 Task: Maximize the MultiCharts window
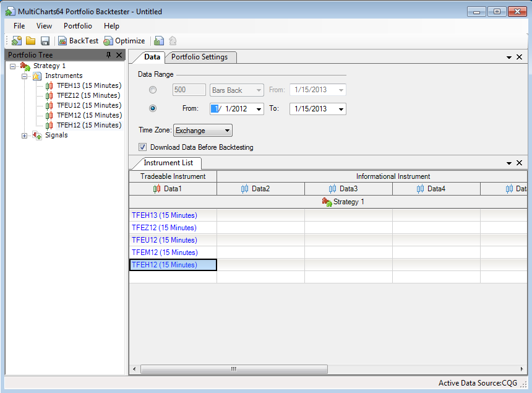point(497,12)
